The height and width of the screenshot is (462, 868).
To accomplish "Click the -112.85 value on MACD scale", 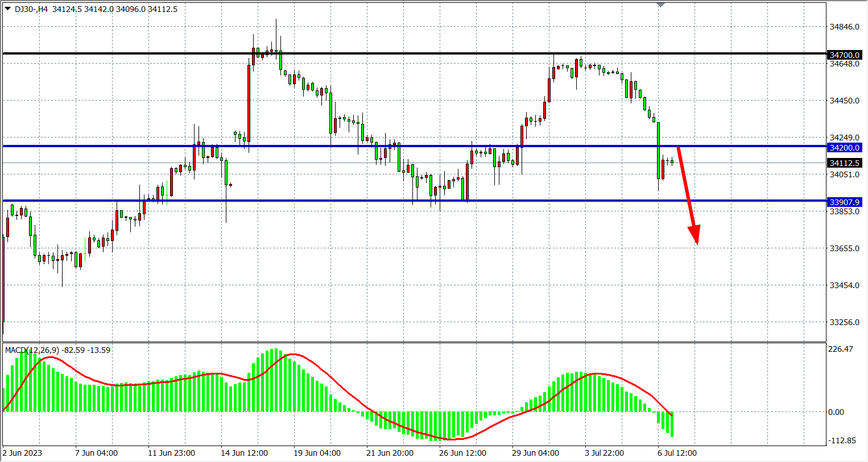I will pos(842,440).
